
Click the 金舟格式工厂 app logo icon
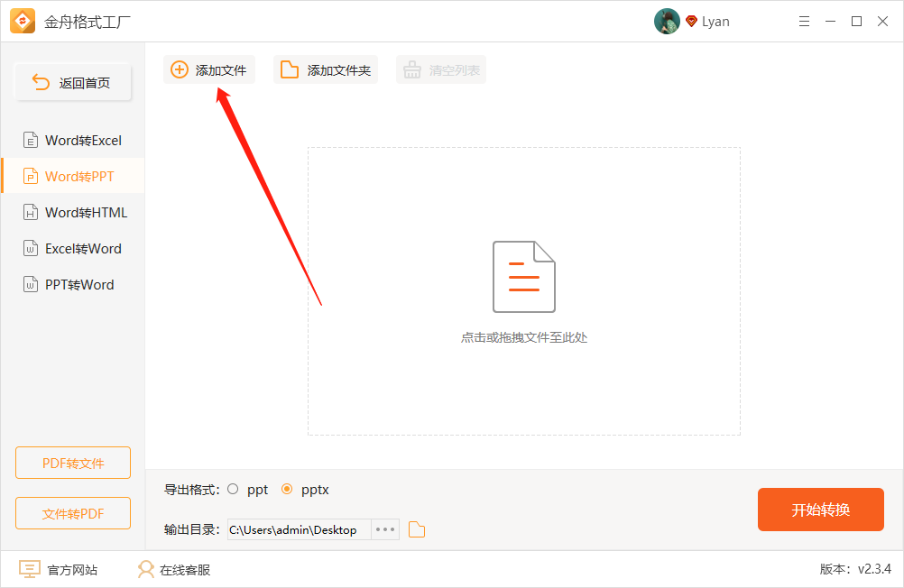tap(23, 22)
